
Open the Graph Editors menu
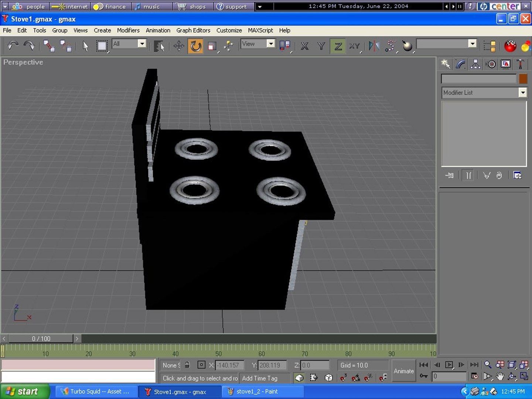(193, 30)
